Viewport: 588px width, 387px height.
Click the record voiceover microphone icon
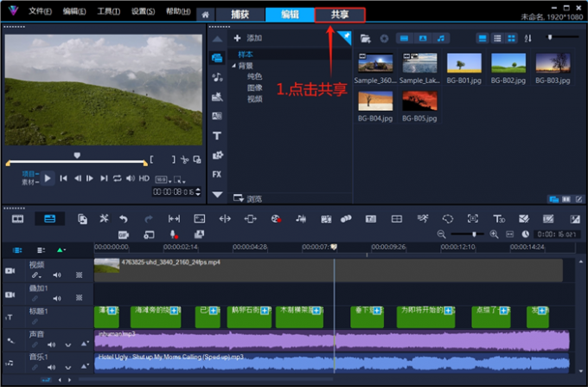[174, 235]
